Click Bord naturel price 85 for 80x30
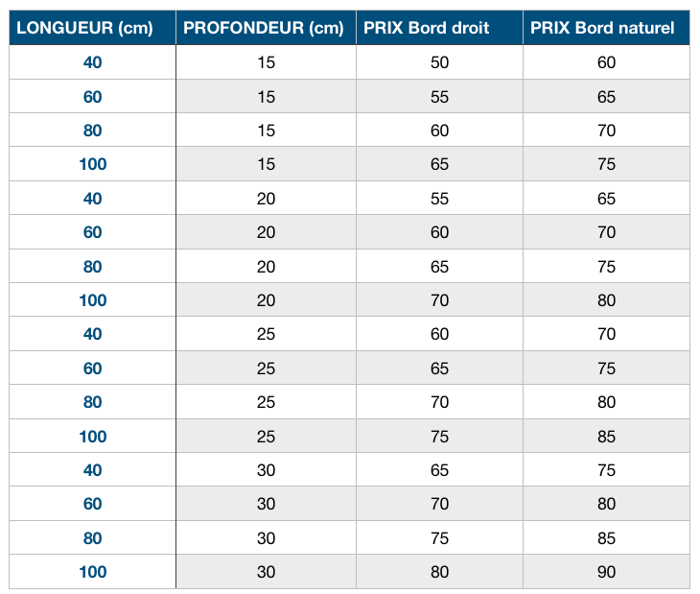 click(606, 538)
